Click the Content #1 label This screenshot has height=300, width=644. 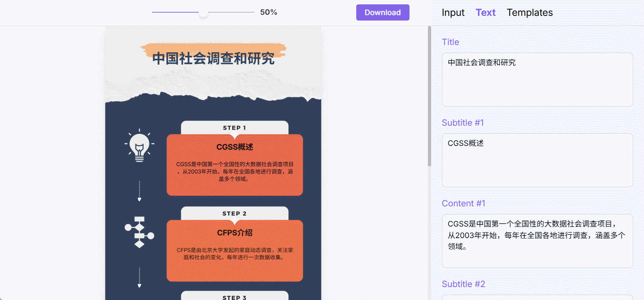(x=464, y=203)
